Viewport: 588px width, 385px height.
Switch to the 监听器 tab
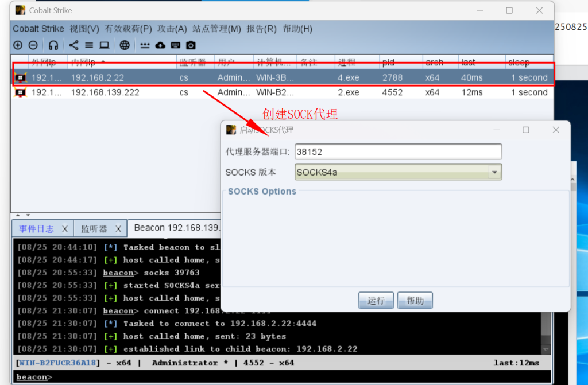tap(94, 229)
